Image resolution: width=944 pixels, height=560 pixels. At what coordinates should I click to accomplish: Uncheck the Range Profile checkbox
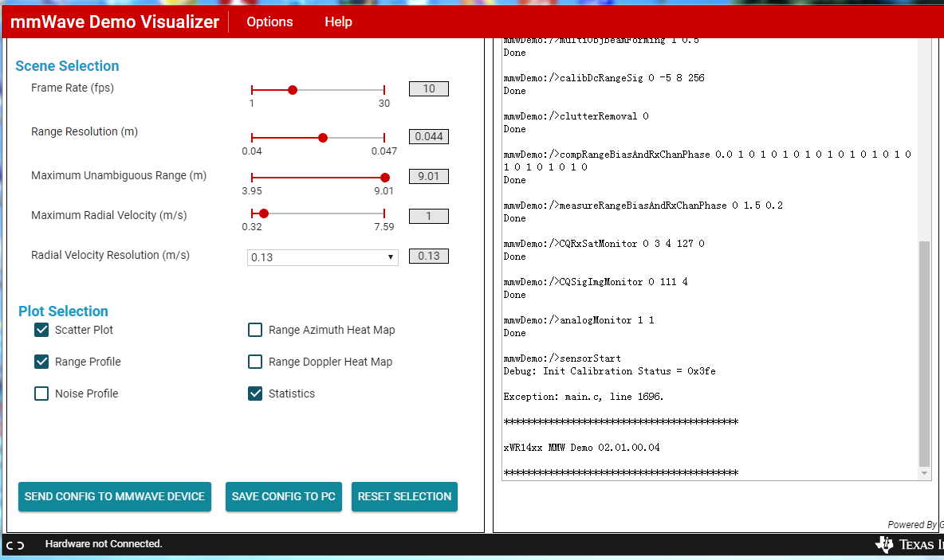(41, 362)
